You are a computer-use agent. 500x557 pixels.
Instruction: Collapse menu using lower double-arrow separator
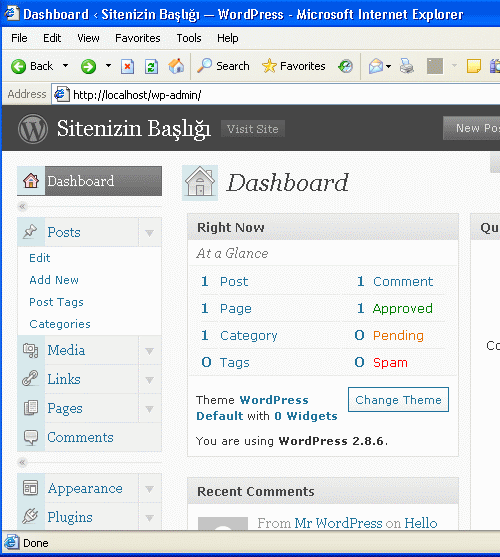tap(22, 462)
